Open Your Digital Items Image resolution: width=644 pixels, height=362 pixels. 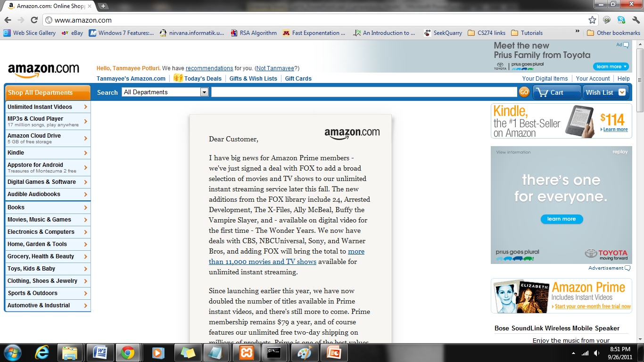click(x=545, y=79)
